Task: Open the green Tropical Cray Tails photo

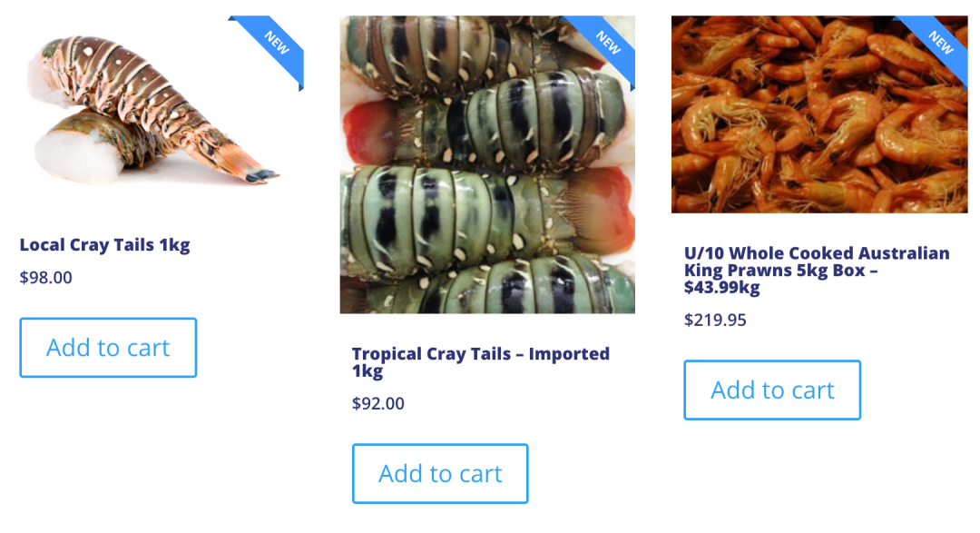Action: tap(487, 164)
